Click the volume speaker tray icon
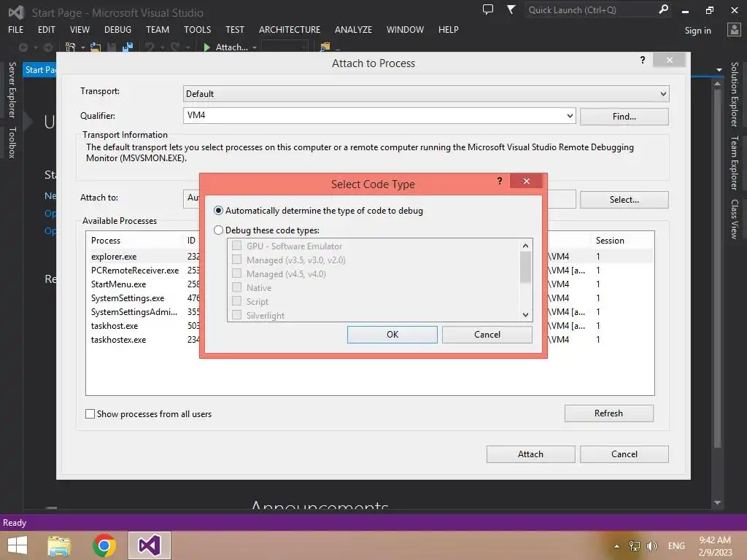The image size is (747, 560). 651,546
